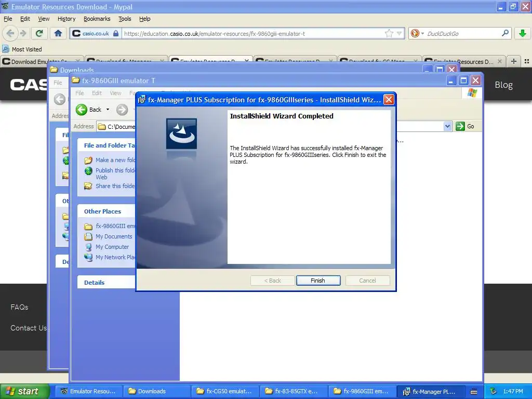Click Share this folder task
Screen dimensions: 532x399
pyautogui.click(x=110, y=186)
